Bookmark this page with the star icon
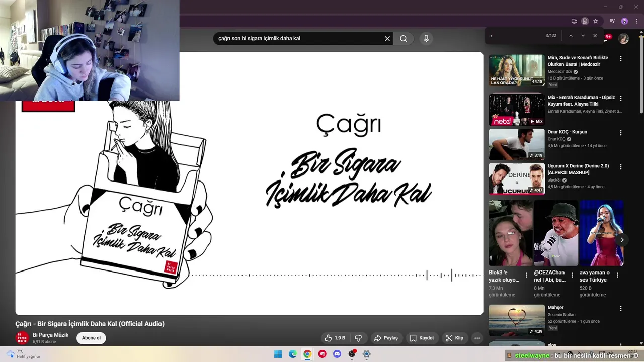 596,21
